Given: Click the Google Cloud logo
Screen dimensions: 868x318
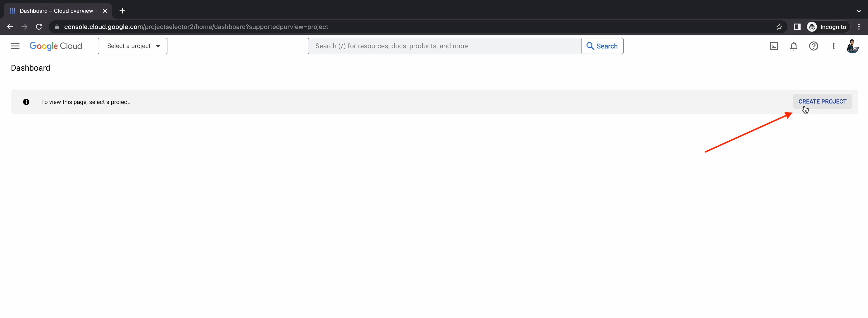Looking at the screenshot, I should pyautogui.click(x=56, y=46).
